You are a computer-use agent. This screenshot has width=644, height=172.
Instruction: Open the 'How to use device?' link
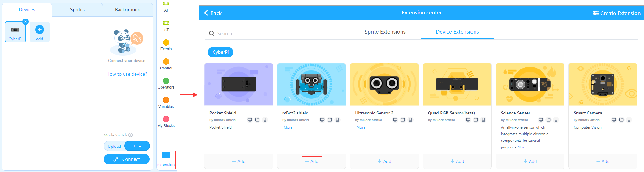127,74
